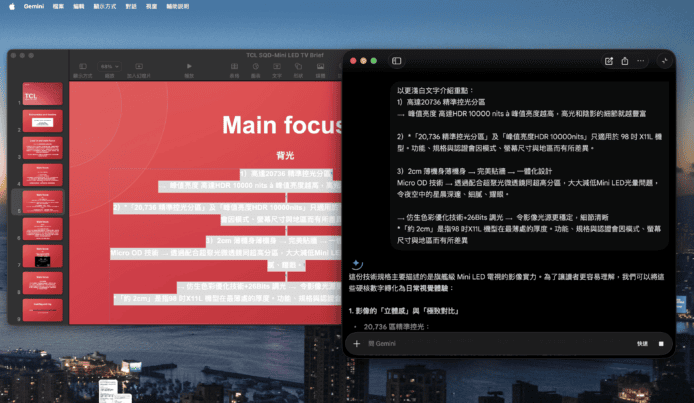The image size is (694, 403).
Task: Select slide 3 thumbnail in Keynote navigator
Action: coord(42,148)
